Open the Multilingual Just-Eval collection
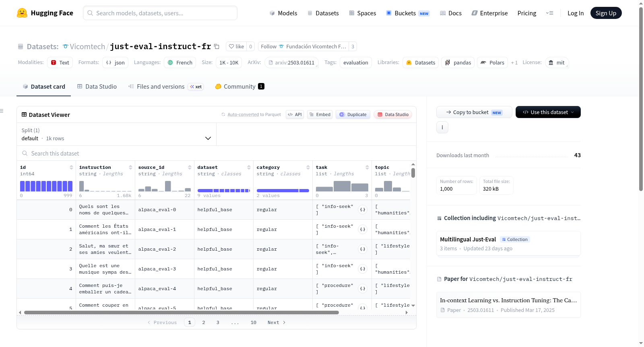644x347 pixels. (508, 243)
